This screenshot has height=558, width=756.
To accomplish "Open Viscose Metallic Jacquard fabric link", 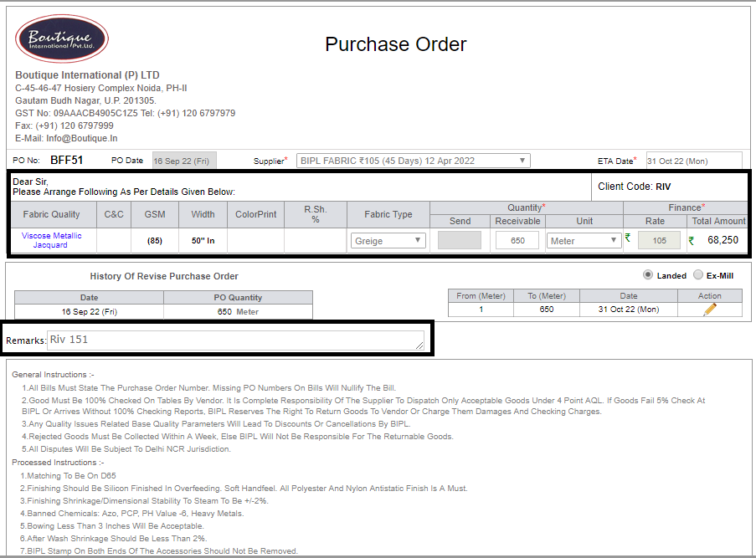I will click(x=51, y=240).
